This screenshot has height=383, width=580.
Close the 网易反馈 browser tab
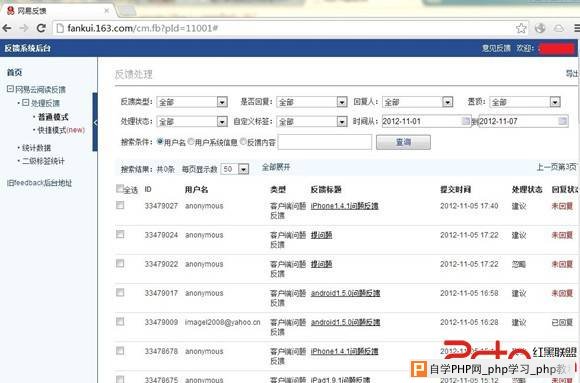point(107,11)
